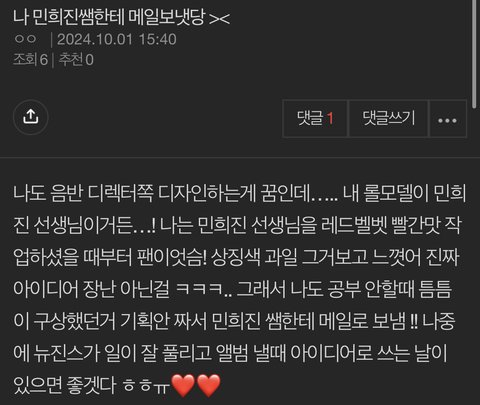Click the body line starting 나도 음반 디렉터쪽
Viewport: 480px width, 405px height.
point(239,193)
